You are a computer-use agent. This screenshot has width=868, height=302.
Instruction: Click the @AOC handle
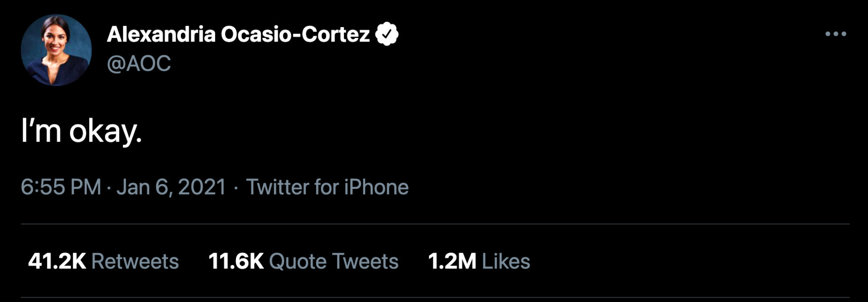(139, 64)
